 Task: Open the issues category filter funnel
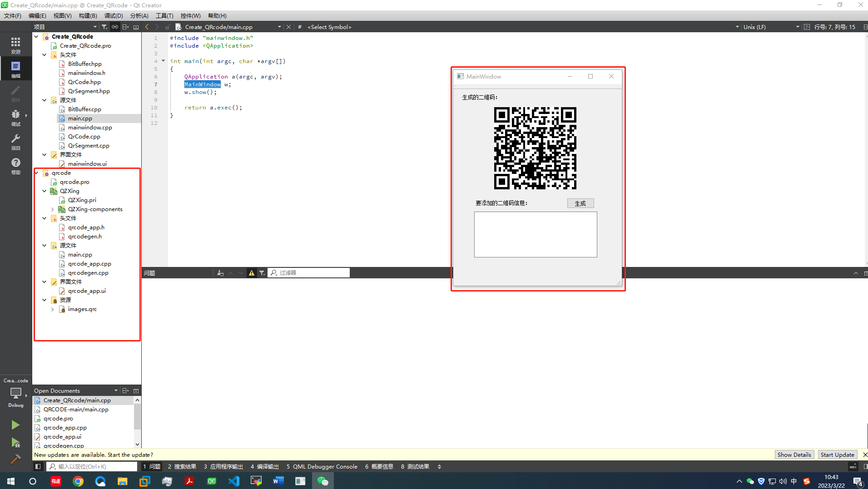pyautogui.click(x=262, y=273)
